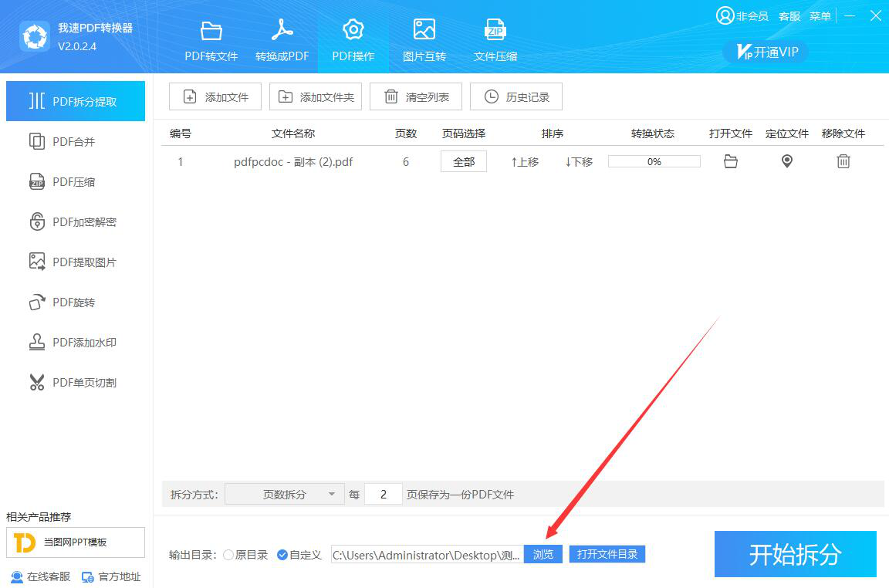Switch to 转换成PDF tab
The image size is (889, 588).
click(282, 40)
